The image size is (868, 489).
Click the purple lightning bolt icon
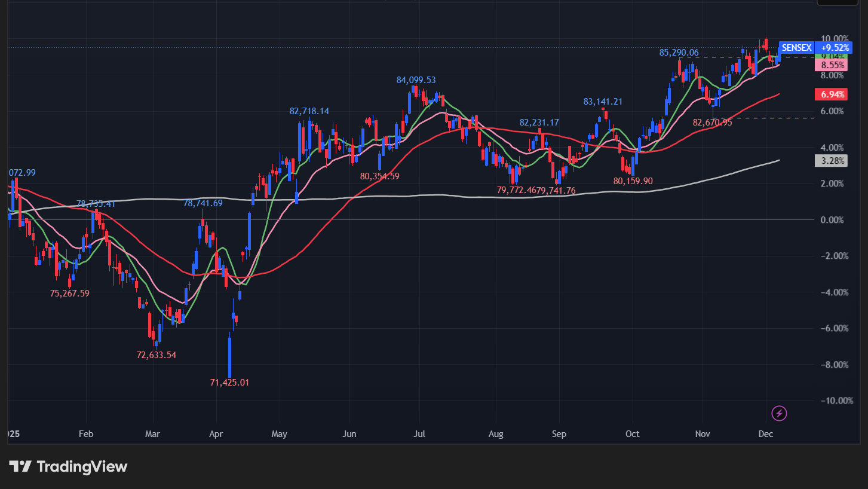coord(780,413)
